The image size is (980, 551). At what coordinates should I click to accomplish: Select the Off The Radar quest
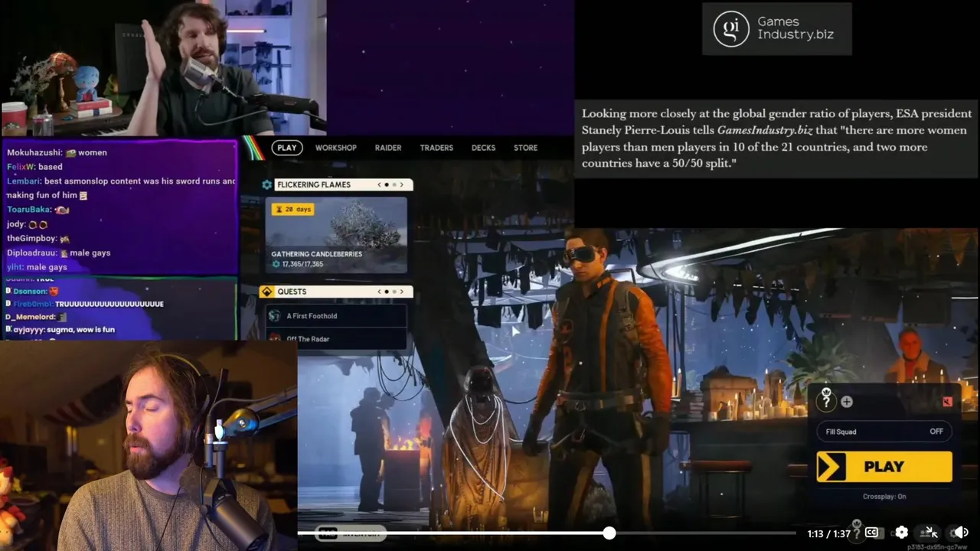coord(336,338)
